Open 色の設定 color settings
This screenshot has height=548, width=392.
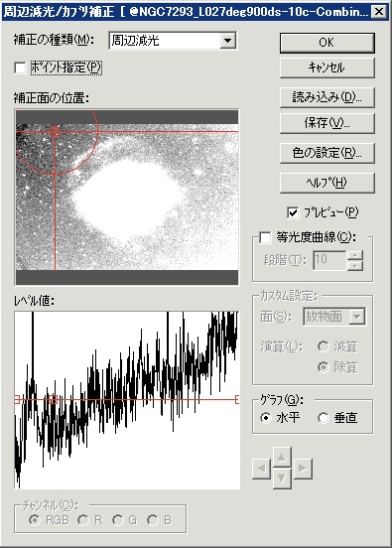click(327, 153)
